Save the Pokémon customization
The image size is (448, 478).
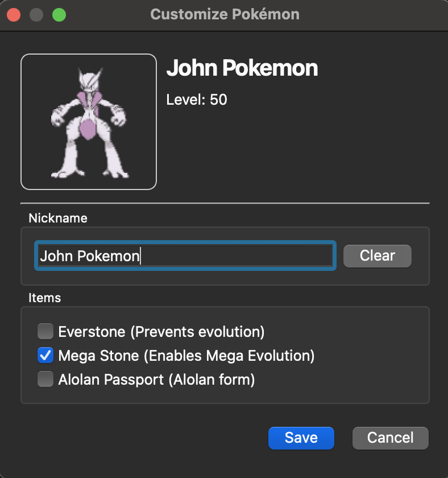301,438
